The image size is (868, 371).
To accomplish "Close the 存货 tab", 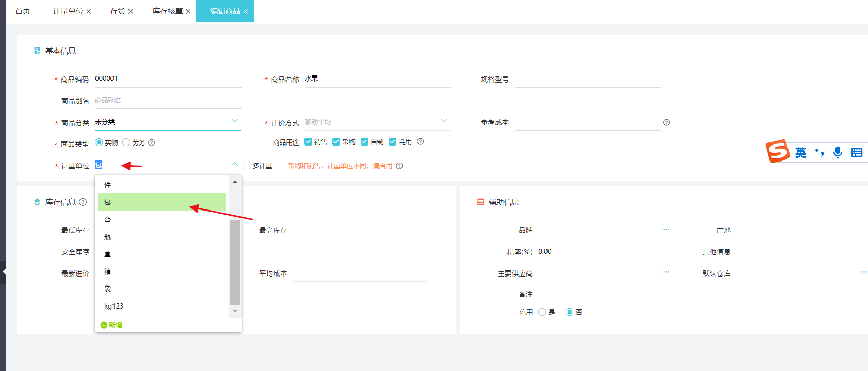I will pyautogui.click(x=131, y=11).
